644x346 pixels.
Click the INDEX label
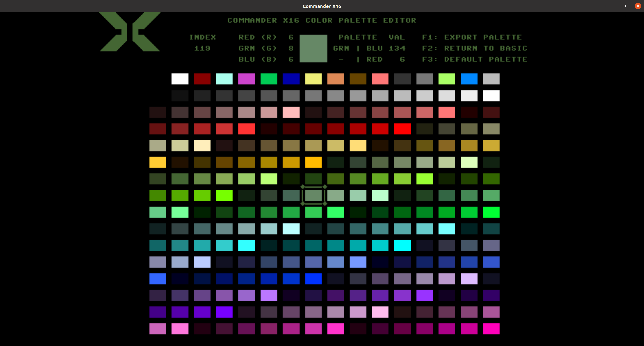(x=202, y=37)
